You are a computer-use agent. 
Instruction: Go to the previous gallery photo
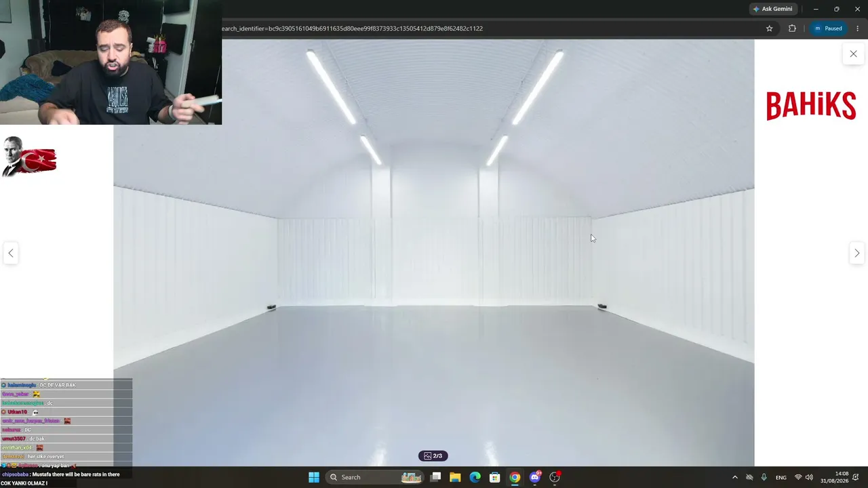pyautogui.click(x=11, y=253)
